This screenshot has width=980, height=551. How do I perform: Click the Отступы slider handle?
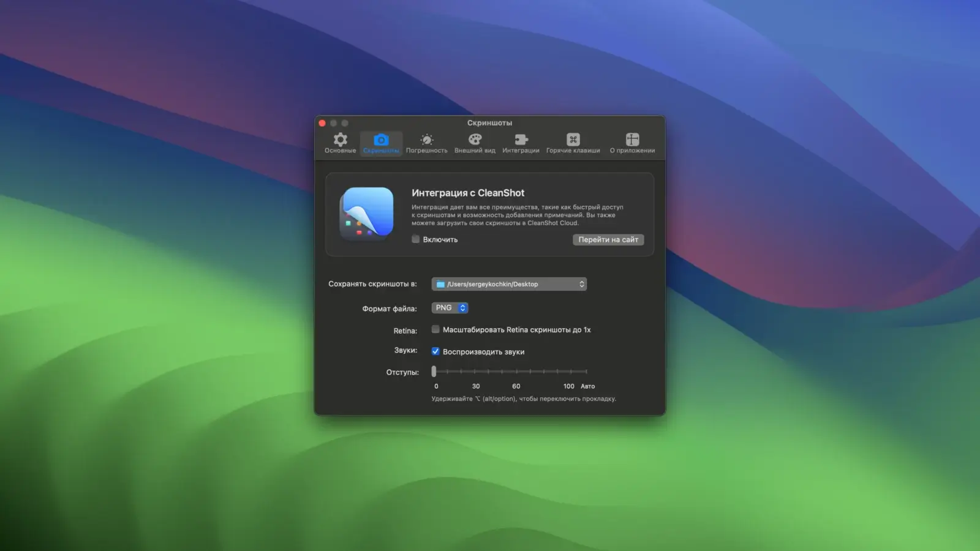(434, 372)
